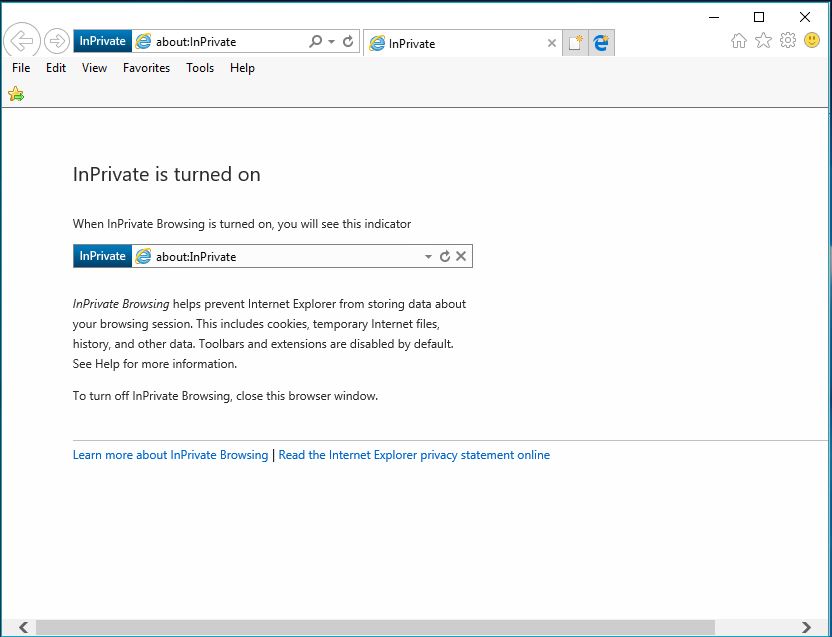832x637 pixels.
Task: Go forward with the Forward arrow button
Action: tap(57, 41)
